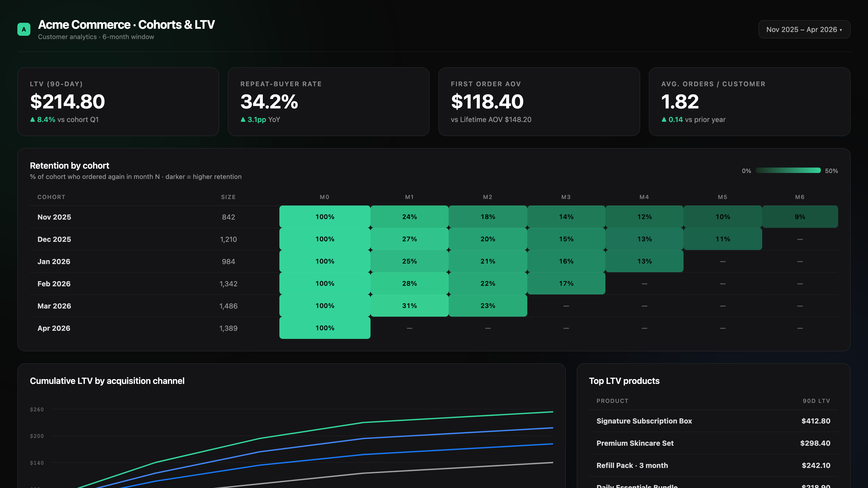The width and height of the screenshot is (868, 488).
Task: Click the $200 axis label on LTV chart
Action: click(x=37, y=436)
